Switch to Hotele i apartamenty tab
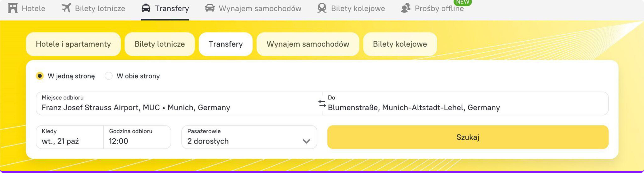The width and height of the screenshot is (644, 173). [73, 44]
